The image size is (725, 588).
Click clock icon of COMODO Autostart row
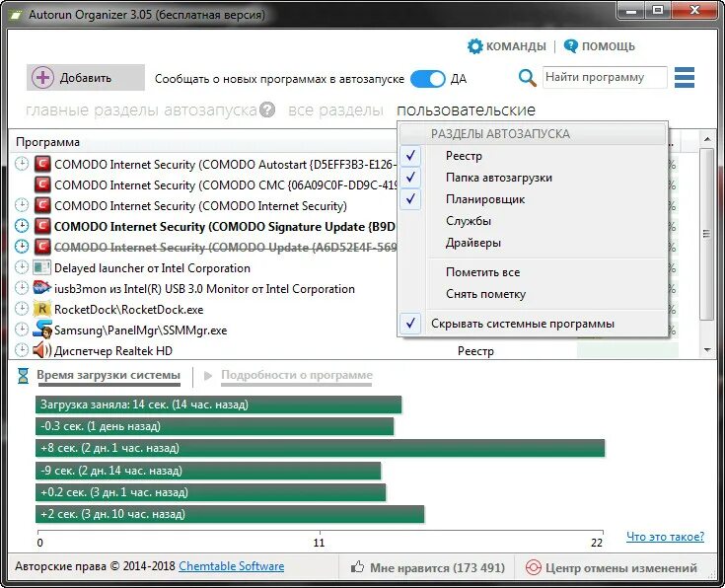22,164
